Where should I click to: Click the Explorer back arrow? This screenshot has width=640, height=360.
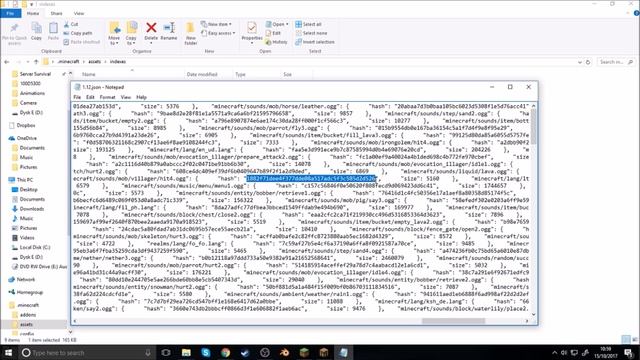7,62
